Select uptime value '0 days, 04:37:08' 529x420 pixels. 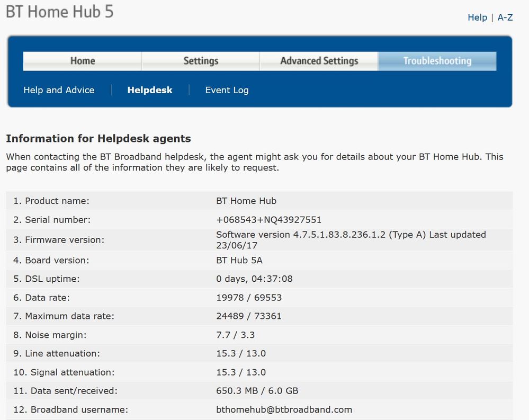point(254,279)
